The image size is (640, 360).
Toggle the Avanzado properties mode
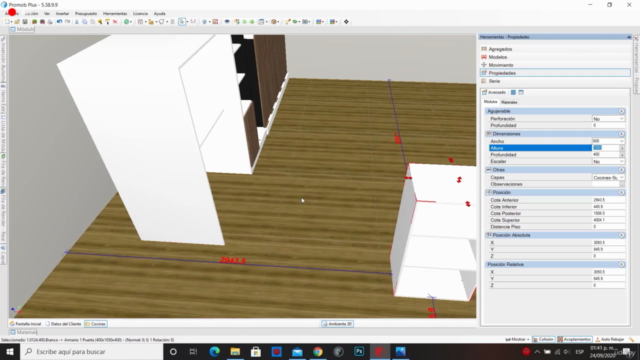click(494, 93)
